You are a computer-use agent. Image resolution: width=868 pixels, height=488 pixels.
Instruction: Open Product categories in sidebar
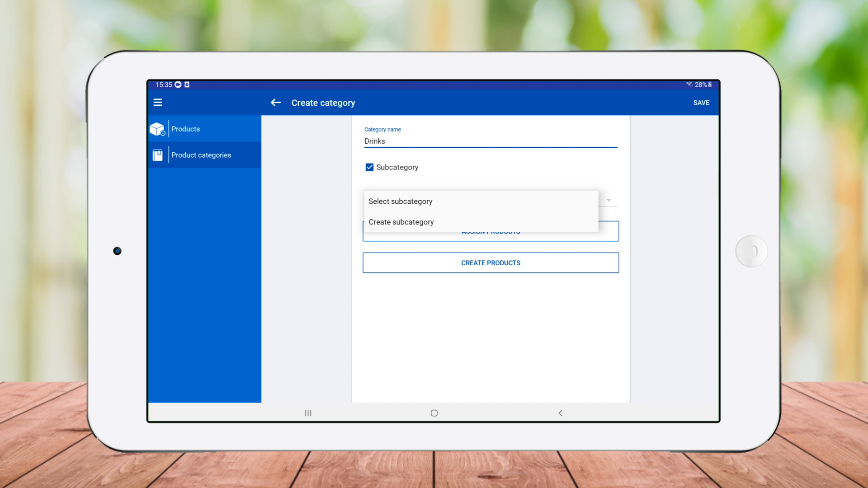(x=201, y=155)
